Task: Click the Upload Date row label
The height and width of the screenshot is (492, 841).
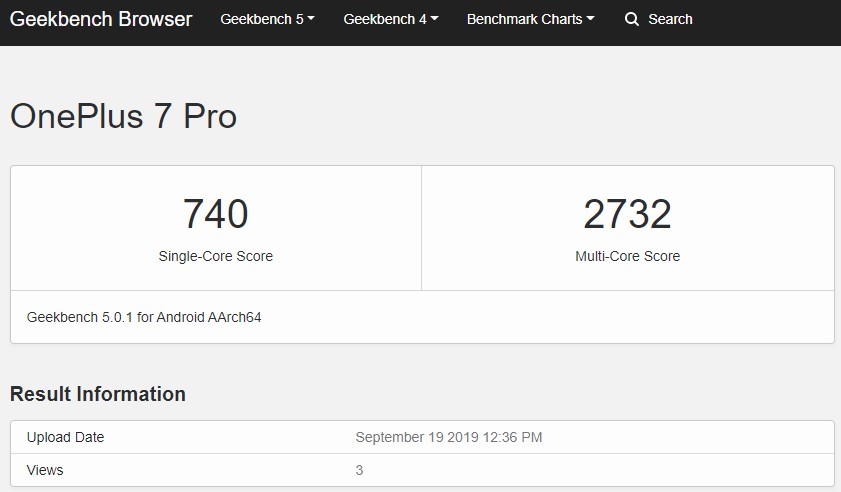Action: click(65, 437)
